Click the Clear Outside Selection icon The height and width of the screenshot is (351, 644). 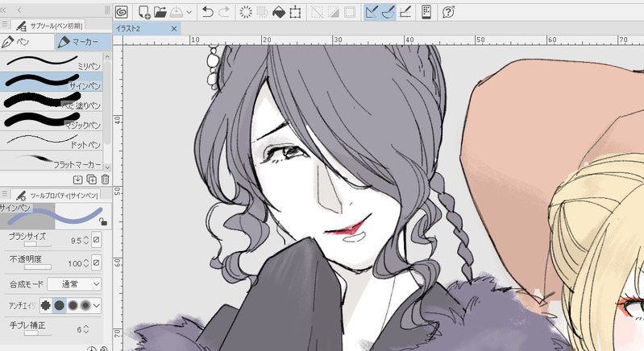(262, 12)
